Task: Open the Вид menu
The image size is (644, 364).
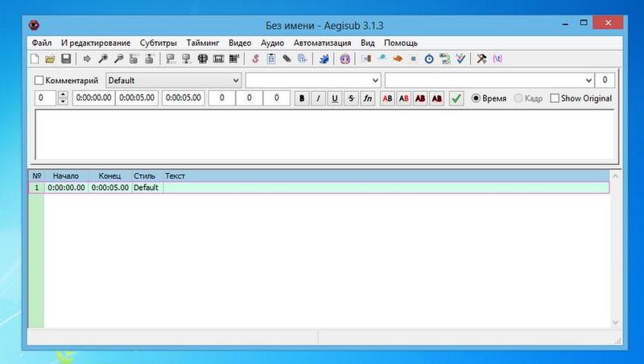Action: point(368,43)
